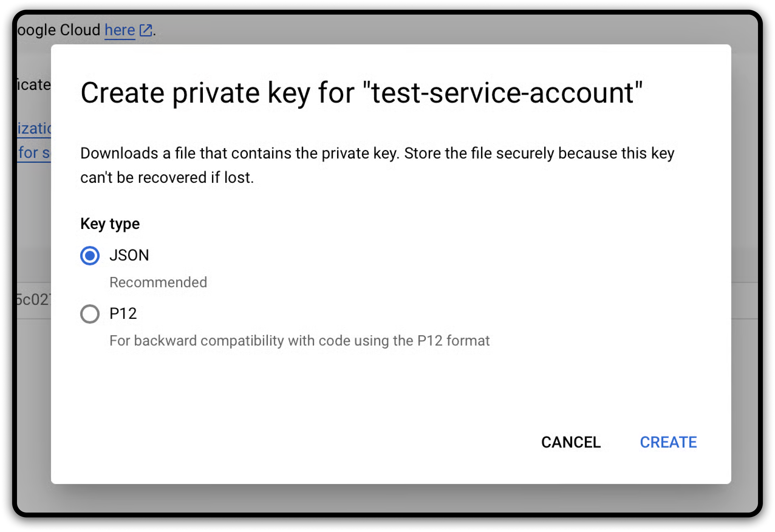Select the JSON key type radio button

point(90,256)
